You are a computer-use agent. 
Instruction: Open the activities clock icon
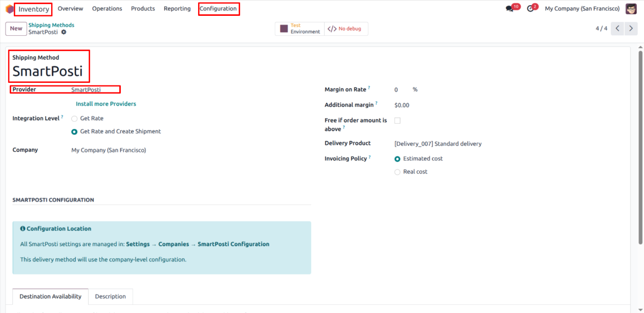point(530,9)
